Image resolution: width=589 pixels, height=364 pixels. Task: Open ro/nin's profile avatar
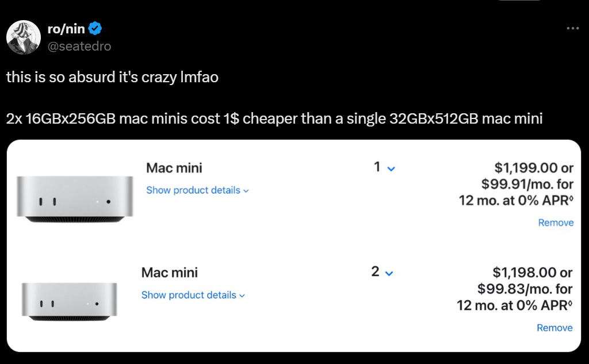(23, 38)
